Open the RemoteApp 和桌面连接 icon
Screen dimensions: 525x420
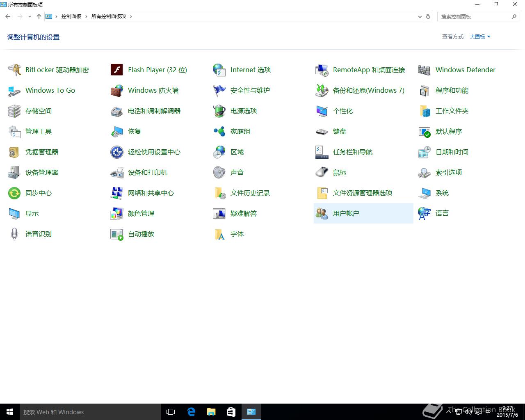click(x=322, y=70)
